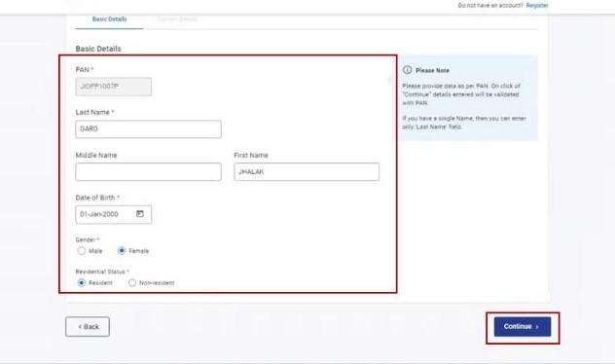
Task: Select the Male gender option
Action: pyautogui.click(x=81, y=251)
